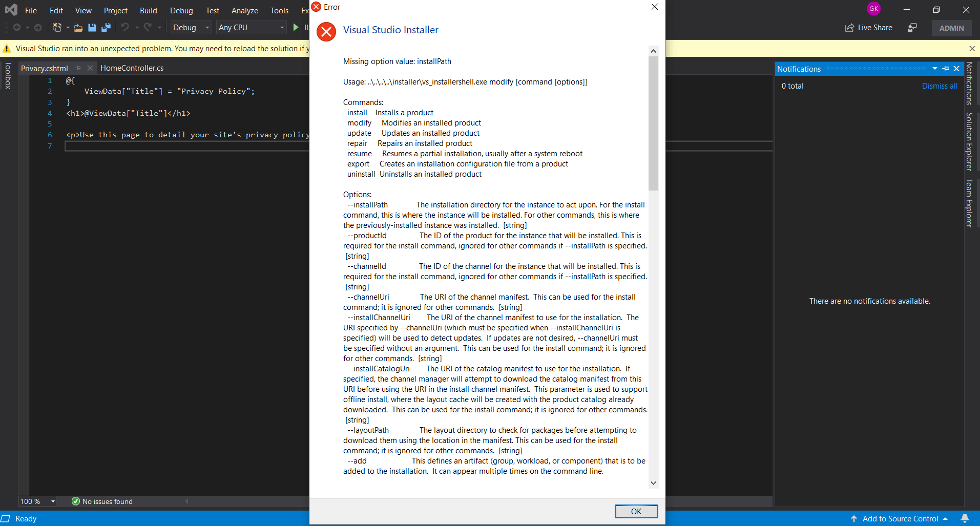Open the Solution Explorer side tab

[969, 141]
